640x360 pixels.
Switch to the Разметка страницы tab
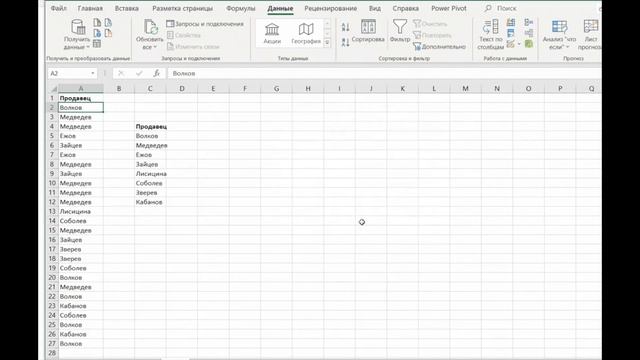[182, 8]
